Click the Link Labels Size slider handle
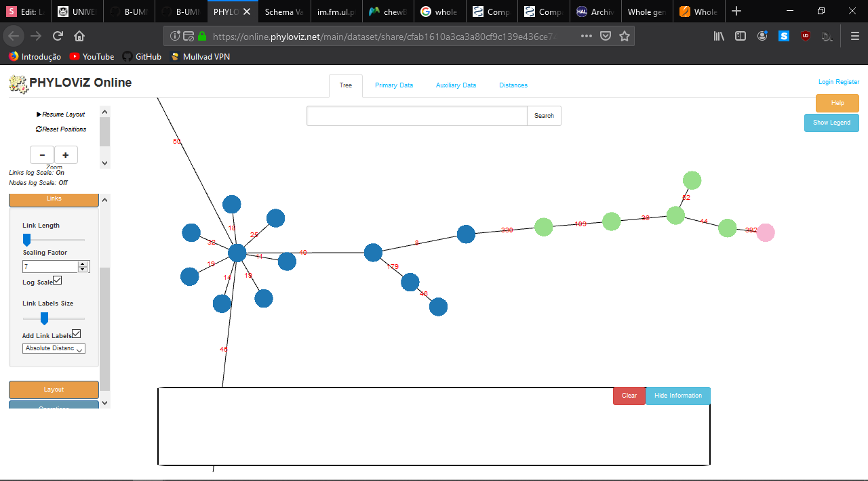Image resolution: width=868 pixels, height=481 pixels. tap(44, 318)
